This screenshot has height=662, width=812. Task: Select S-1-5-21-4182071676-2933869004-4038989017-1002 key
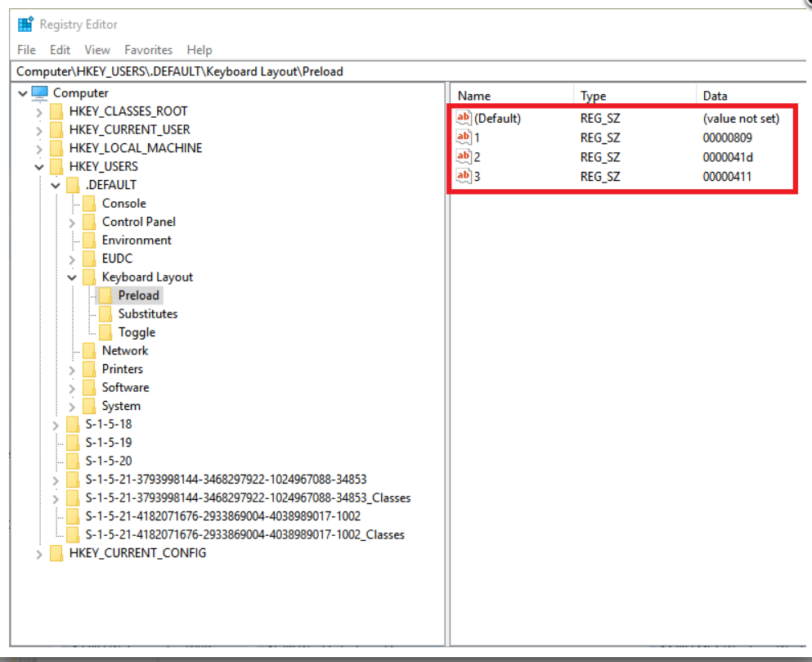pyautogui.click(x=223, y=516)
